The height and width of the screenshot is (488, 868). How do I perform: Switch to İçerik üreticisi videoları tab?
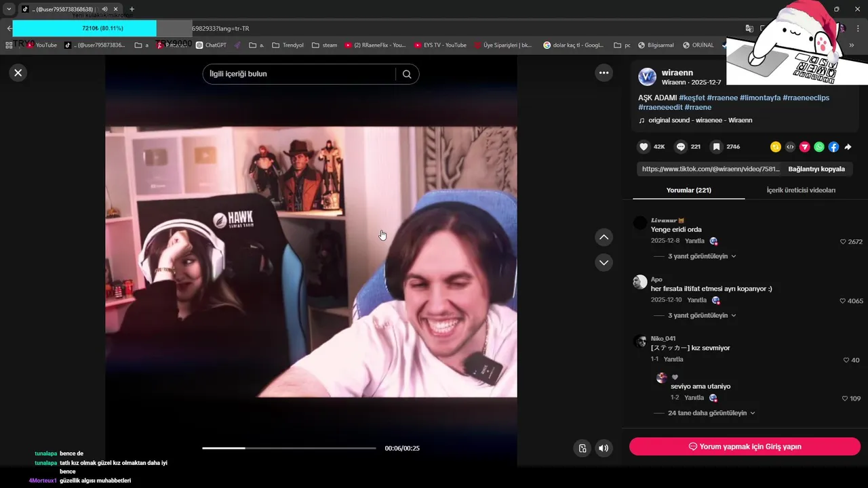[x=801, y=190]
